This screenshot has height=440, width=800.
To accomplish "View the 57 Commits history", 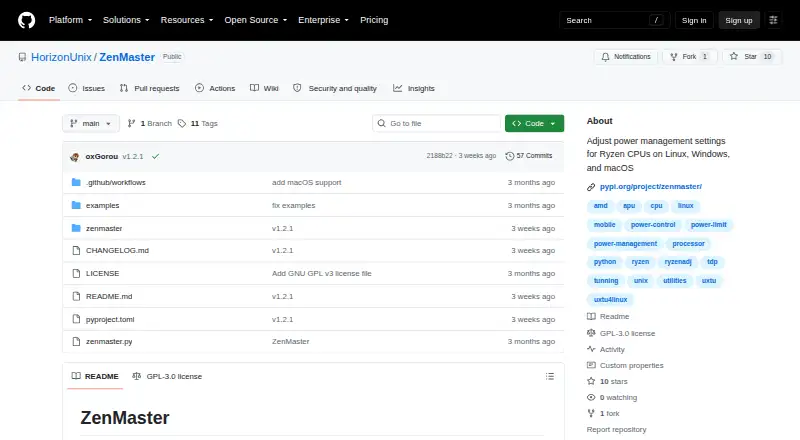I will pos(529,156).
